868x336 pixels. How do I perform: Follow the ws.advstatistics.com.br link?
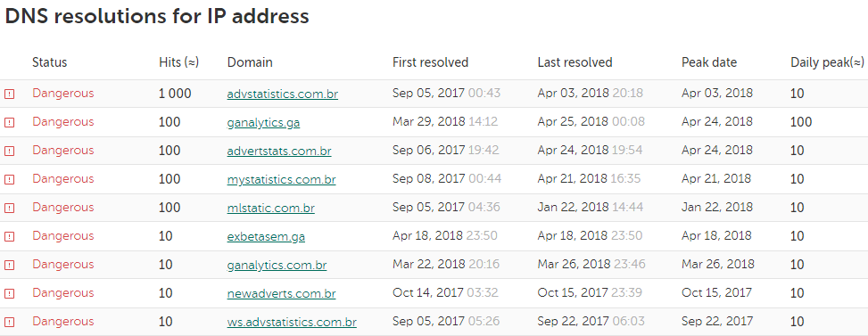click(x=292, y=322)
